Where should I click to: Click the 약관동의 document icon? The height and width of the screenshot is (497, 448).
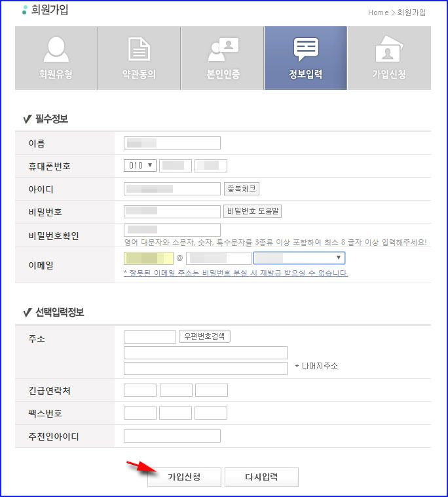pos(139,49)
